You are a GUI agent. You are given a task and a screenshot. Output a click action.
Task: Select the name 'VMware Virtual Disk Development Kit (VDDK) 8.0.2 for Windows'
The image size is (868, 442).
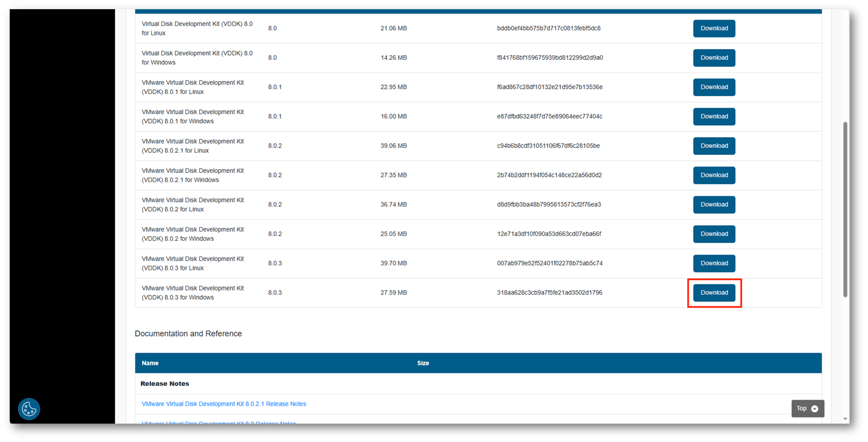(193, 234)
